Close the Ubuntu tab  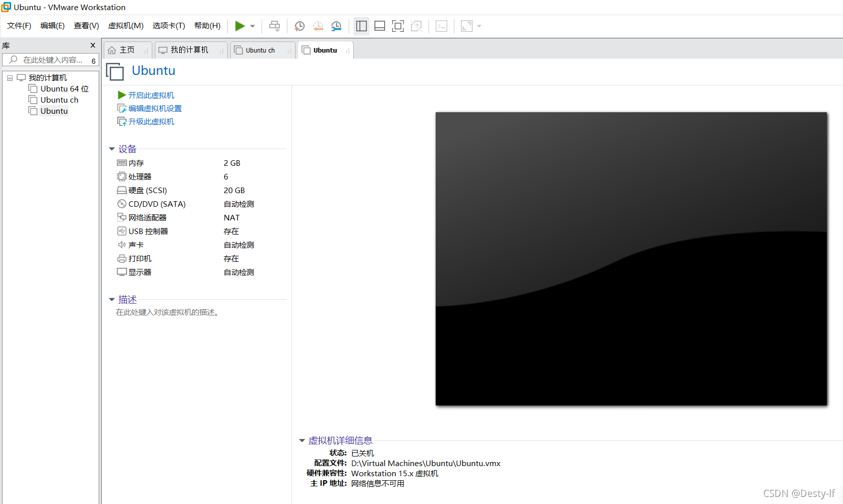pyautogui.click(x=348, y=51)
